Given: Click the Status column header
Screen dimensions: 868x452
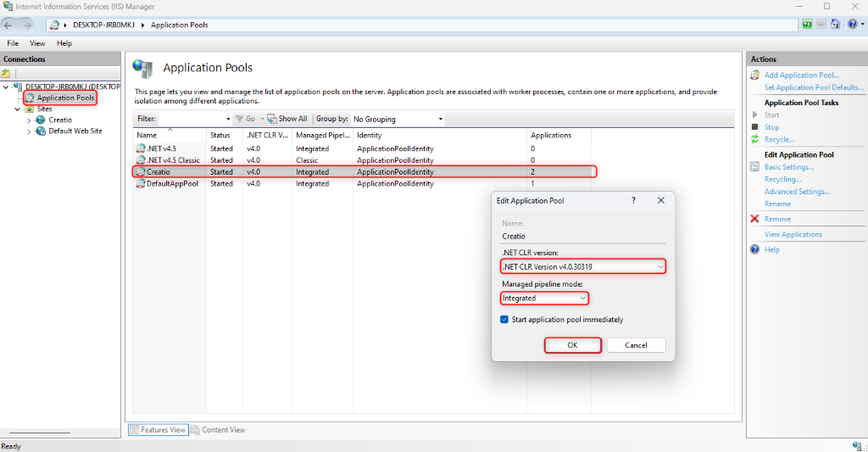Looking at the screenshot, I should [224, 135].
